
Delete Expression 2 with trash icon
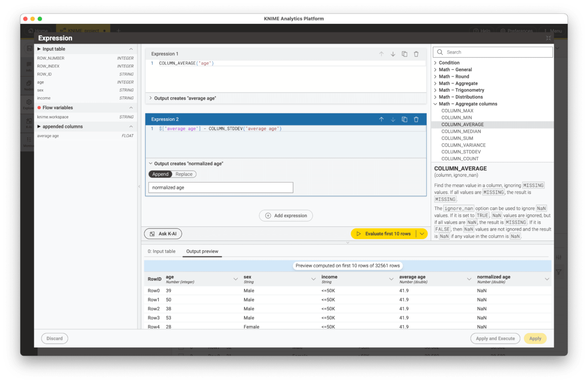click(416, 119)
